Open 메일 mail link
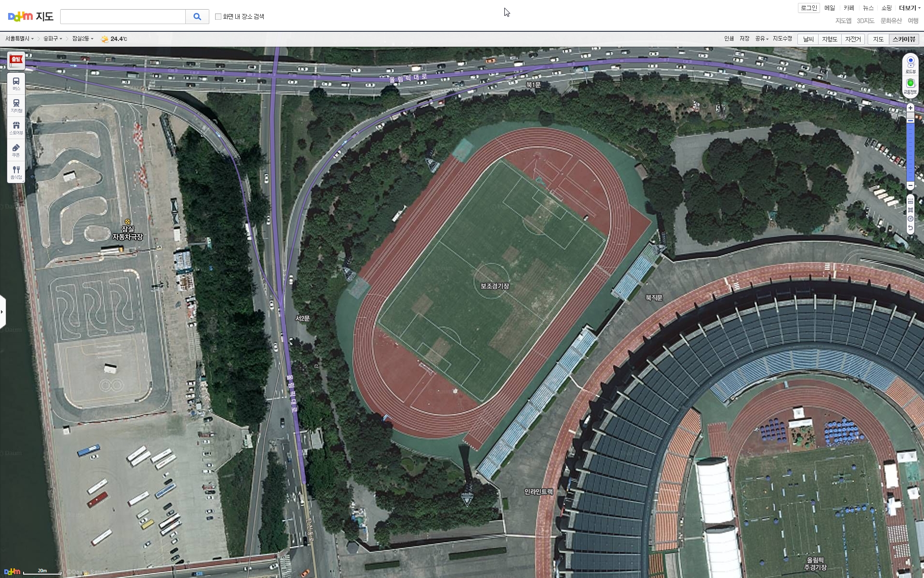The height and width of the screenshot is (578, 924). (830, 8)
